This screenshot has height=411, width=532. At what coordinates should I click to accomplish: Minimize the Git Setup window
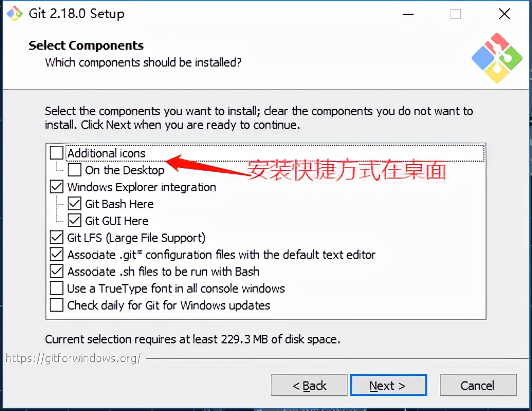click(x=407, y=14)
